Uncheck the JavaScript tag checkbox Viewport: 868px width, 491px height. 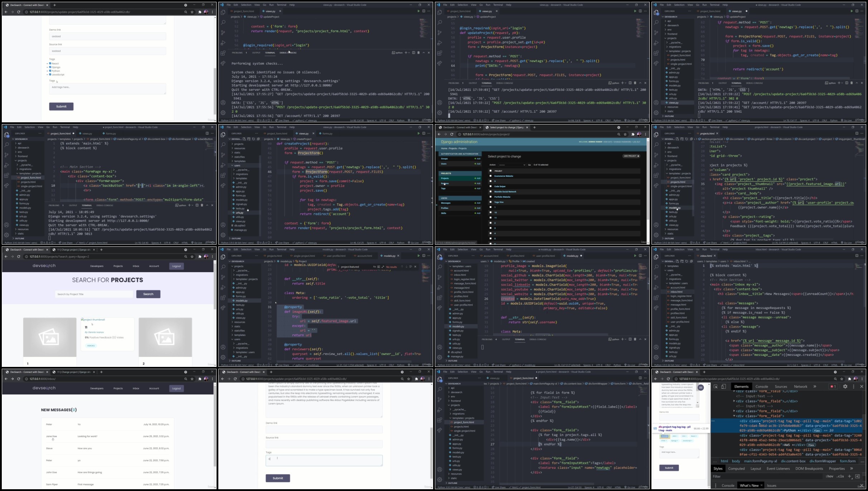(50, 74)
